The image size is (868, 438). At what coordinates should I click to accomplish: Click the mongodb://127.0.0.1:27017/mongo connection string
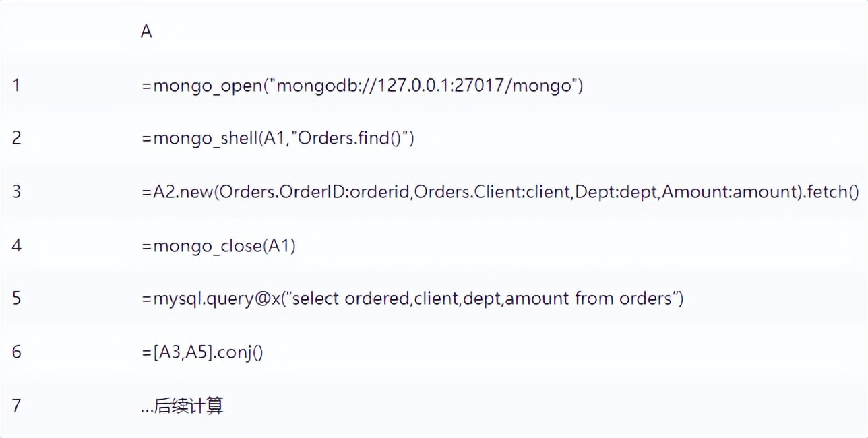[425, 86]
